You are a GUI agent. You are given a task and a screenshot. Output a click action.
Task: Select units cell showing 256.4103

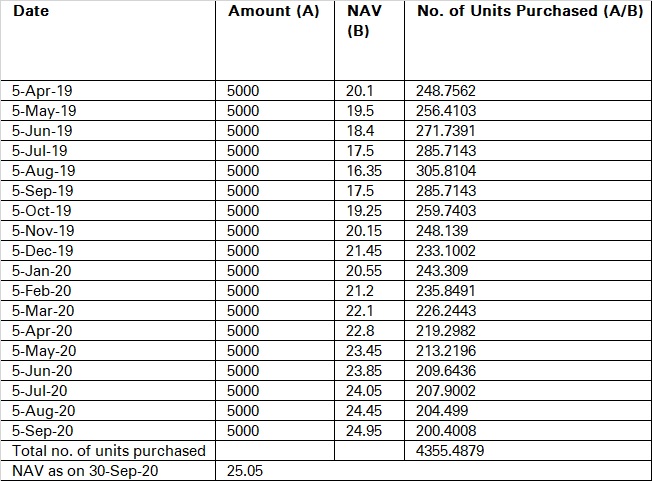click(446, 111)
